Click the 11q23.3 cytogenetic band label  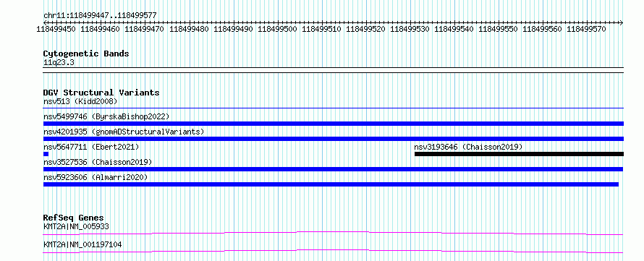(59, 62)
